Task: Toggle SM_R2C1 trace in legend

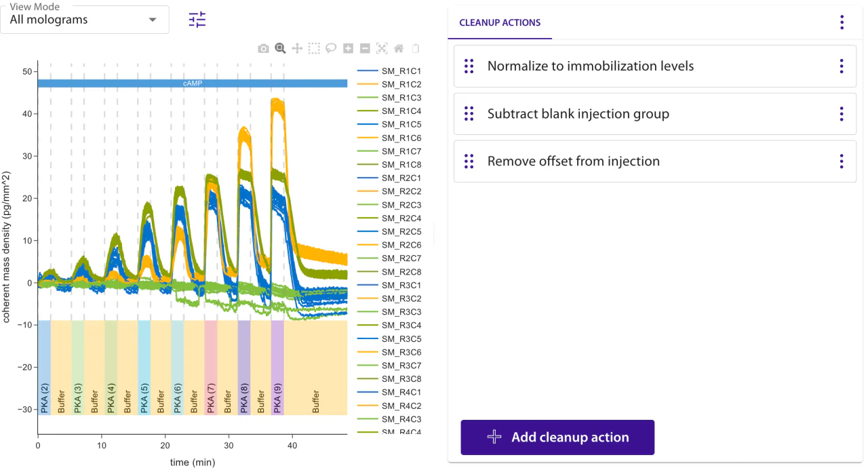Action: pos(389,178)
